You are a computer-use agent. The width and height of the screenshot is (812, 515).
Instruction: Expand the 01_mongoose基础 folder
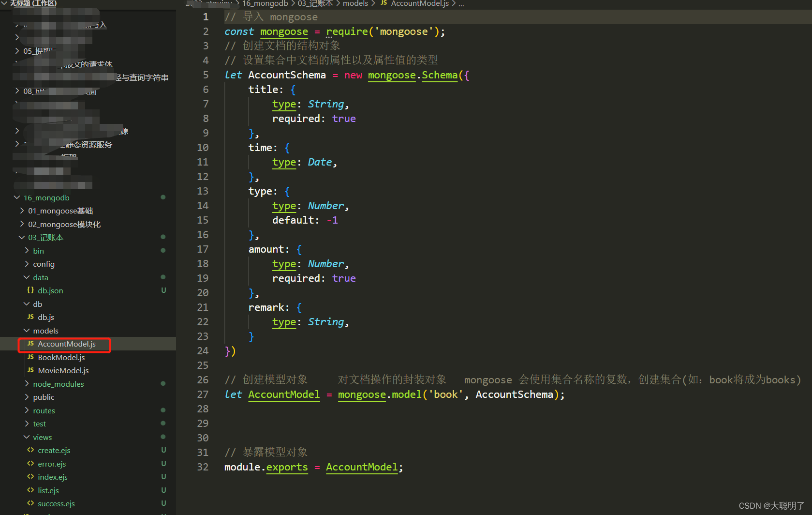tap(22, 211)
